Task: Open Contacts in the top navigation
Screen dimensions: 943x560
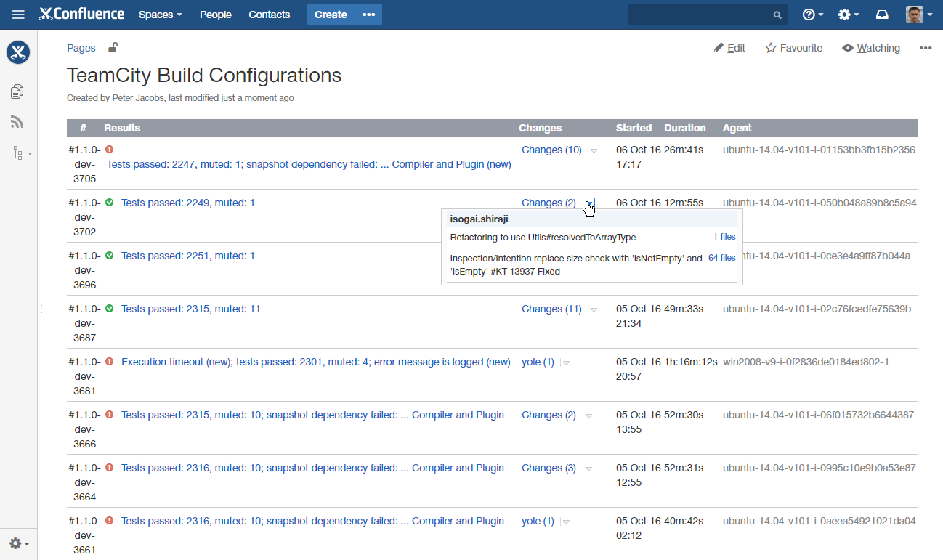Action: pyautogui.click(x=269, y=15)
